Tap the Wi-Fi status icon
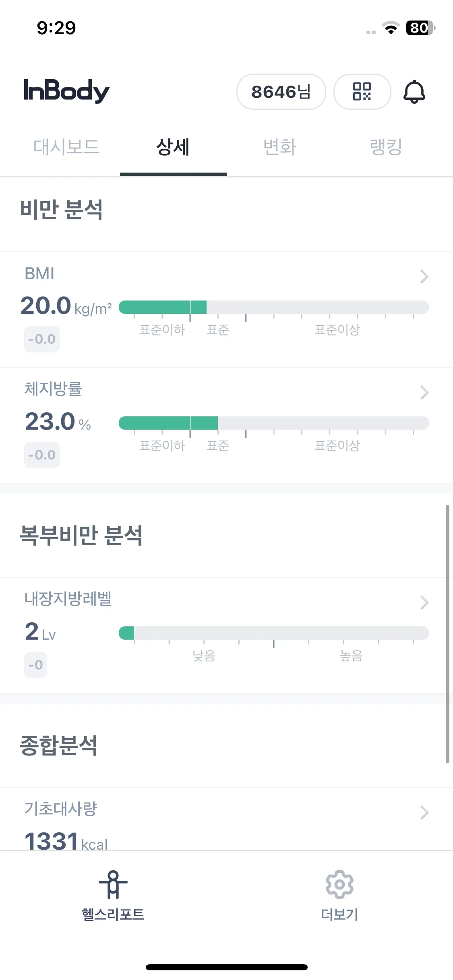This screenshot has width=453, height=980. point(391,28)
